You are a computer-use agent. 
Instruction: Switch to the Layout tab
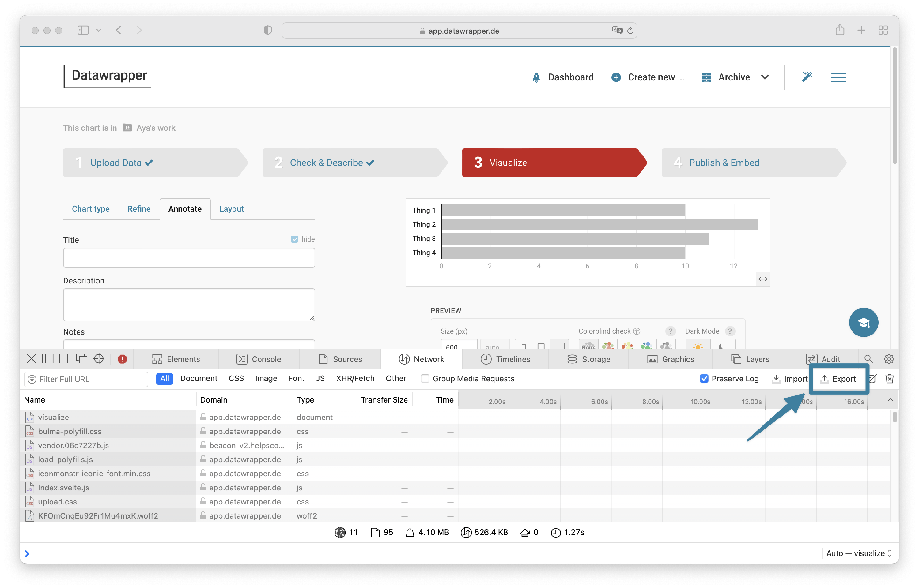(231, 209)
